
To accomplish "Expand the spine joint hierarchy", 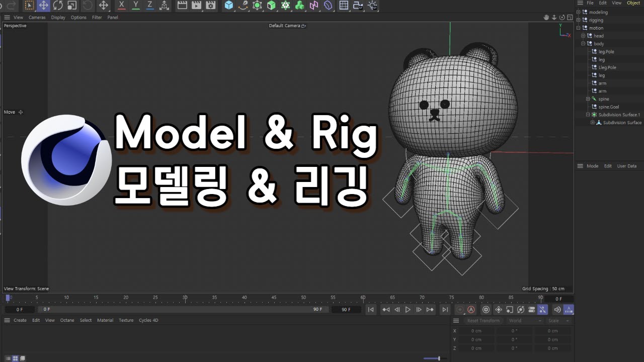I will pyautogui.click(x=588, y=99).
